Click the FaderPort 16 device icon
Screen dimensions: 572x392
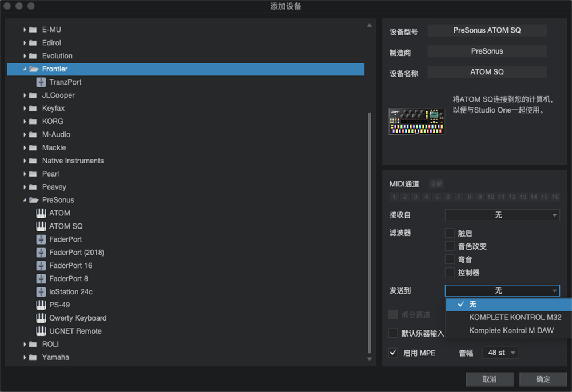tap(41, 266)
